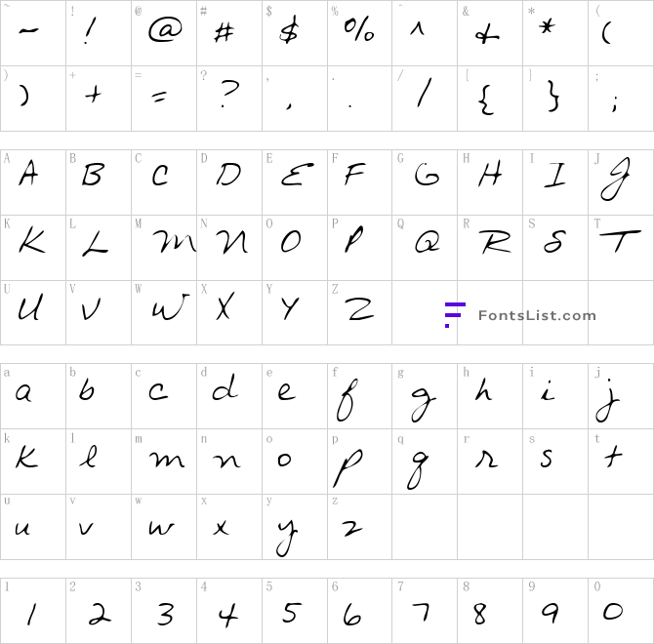Image resolution: width=654 pixels, height=644 pixels.
Task: Click the percent symbol glyph
Action: click(x=359, y=30)
